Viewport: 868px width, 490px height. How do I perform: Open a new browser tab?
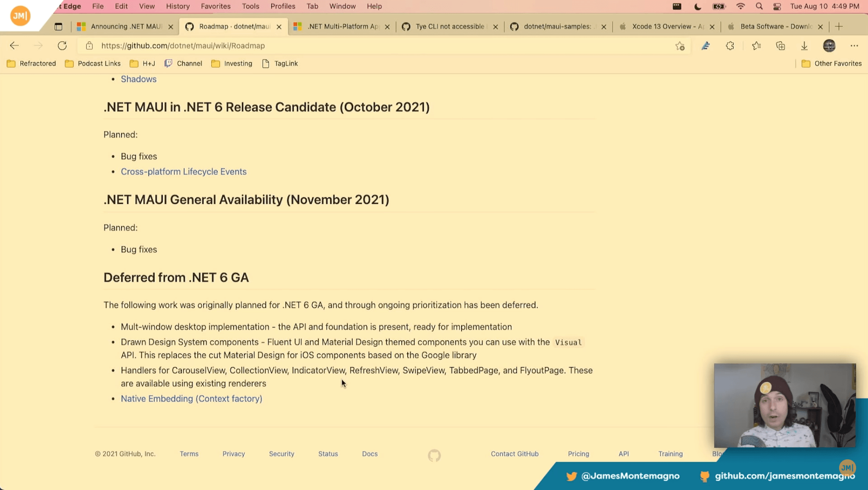839,26
